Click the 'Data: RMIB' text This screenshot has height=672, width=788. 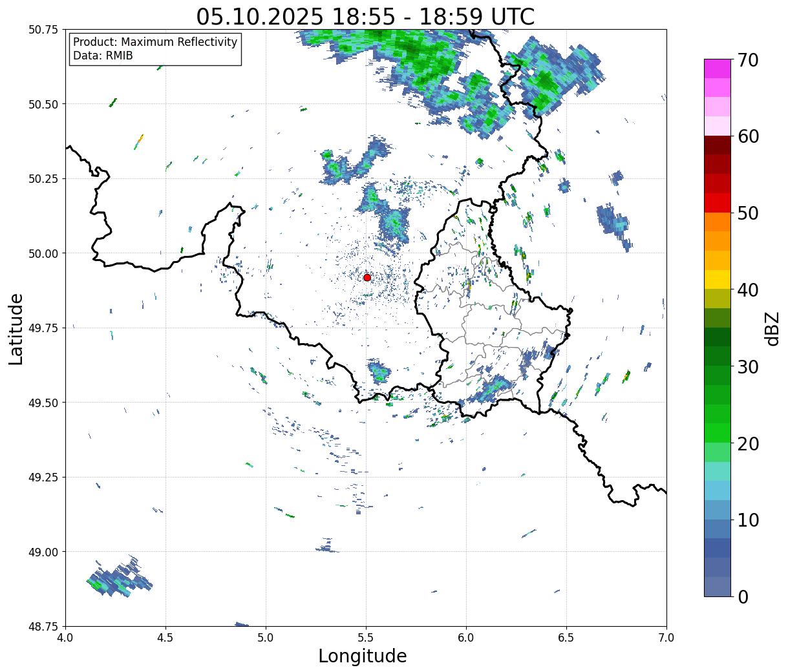pos(103,56)
